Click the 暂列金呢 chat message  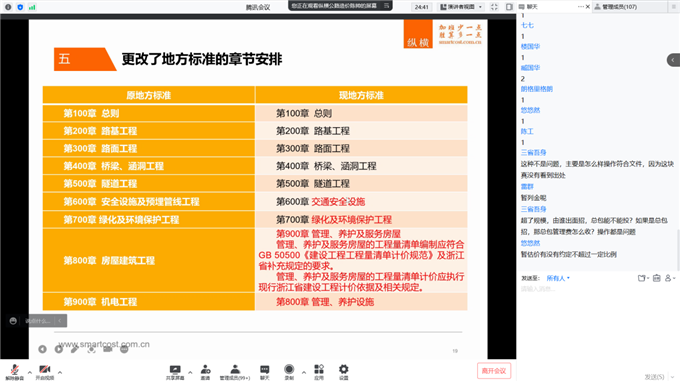pyautogui.click(x=533, y=198)
